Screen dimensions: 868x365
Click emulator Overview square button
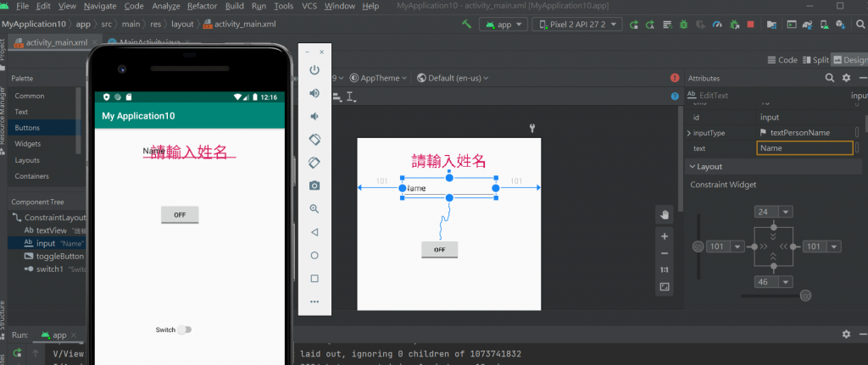click(x=314, y=279)
